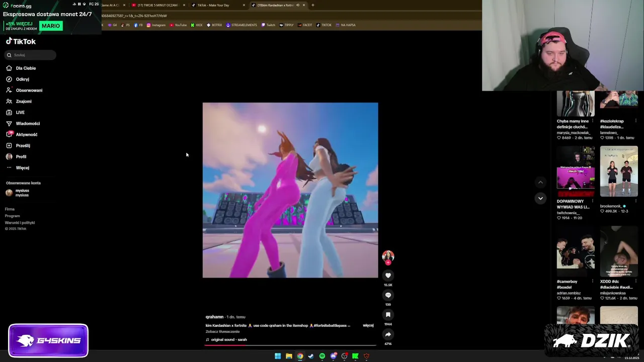644x362 pixels.
Task: Open the Instagram bookmark
Action: pos(156,25)
